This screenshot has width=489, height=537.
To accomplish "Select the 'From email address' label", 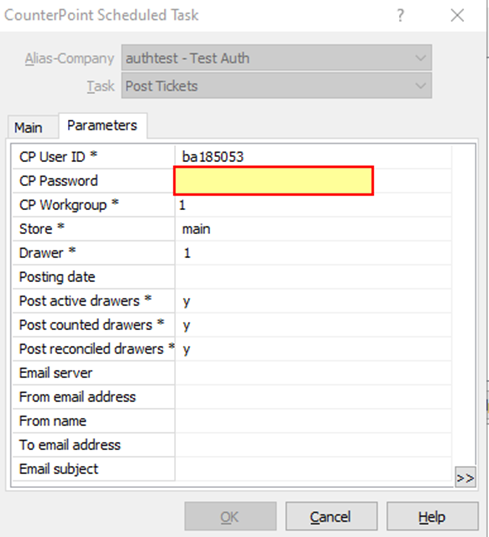I will pos(77,397).
